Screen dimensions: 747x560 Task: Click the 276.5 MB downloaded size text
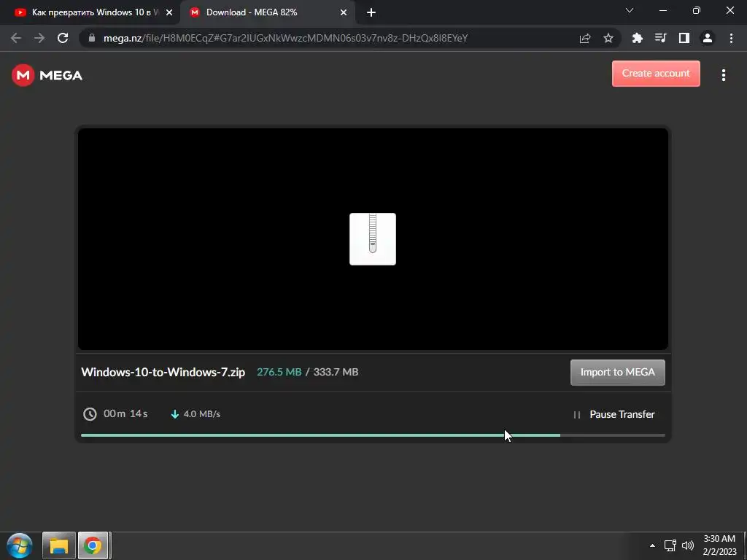[x=279, y=372]
